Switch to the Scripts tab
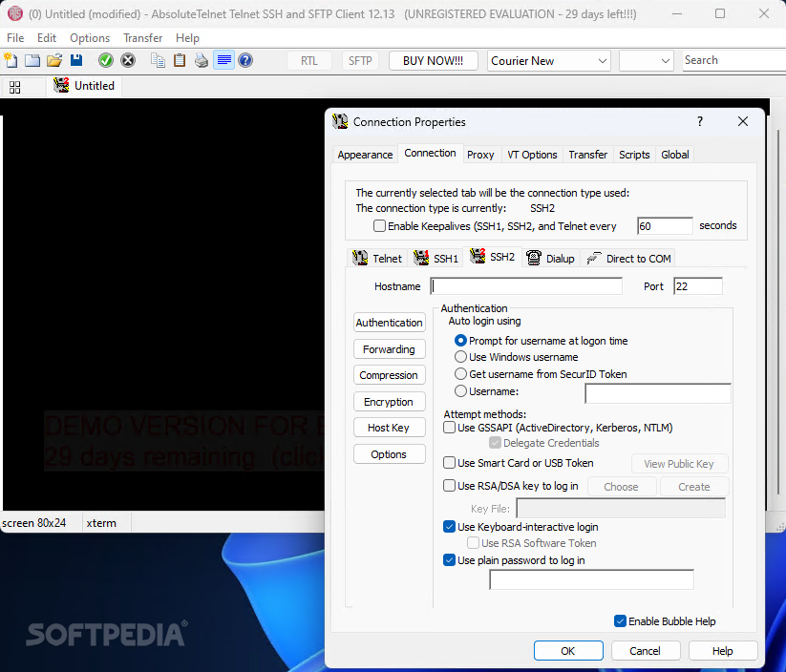The height and width of the screenshot is (672, 786). (634, 155)
